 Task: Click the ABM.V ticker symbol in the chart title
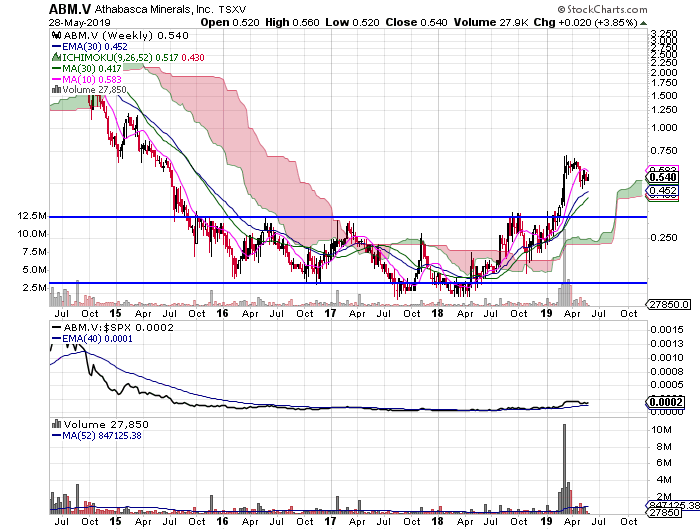tap(70, 9)
